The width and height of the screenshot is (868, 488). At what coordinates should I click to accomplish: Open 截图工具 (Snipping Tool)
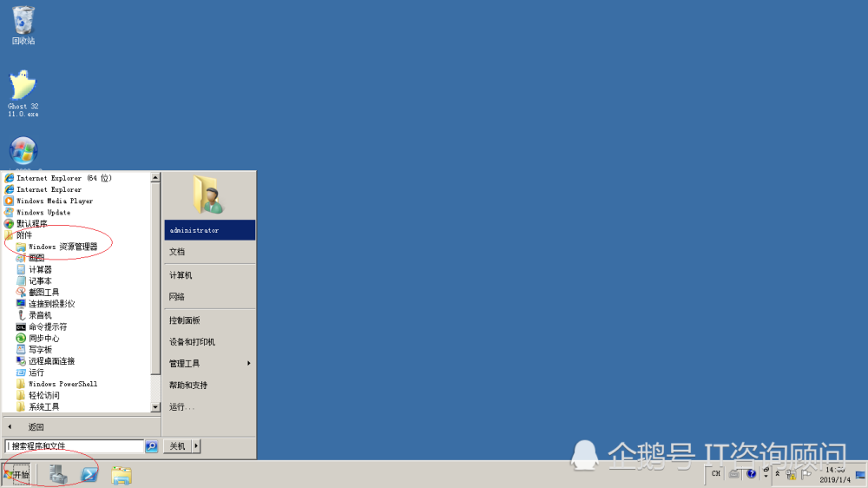38,292
